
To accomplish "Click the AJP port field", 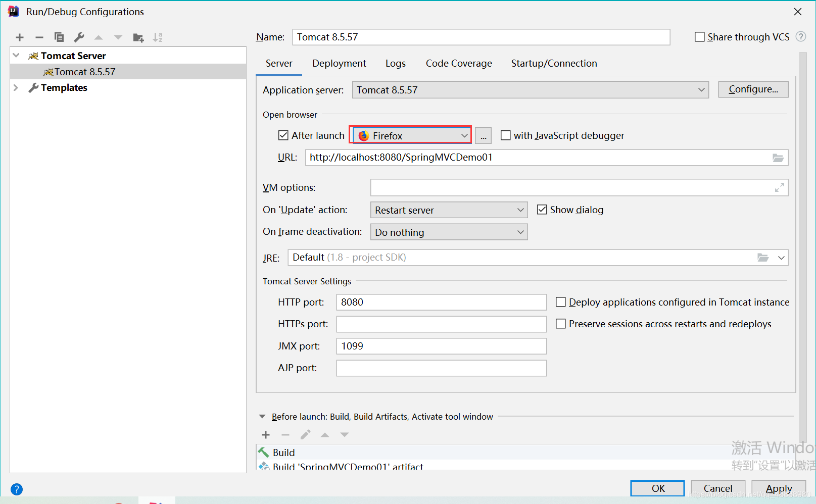I will 441,368.
